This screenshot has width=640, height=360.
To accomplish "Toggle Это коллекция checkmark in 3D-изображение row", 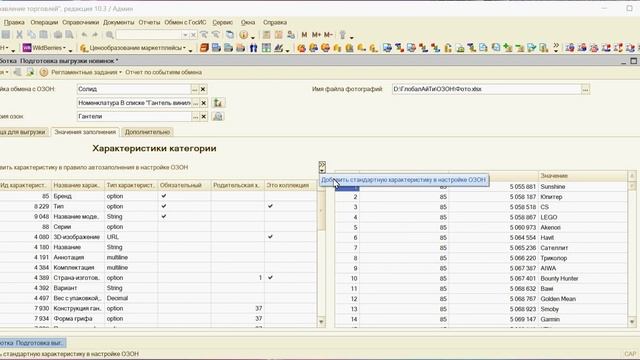I will tap(270, 237).
